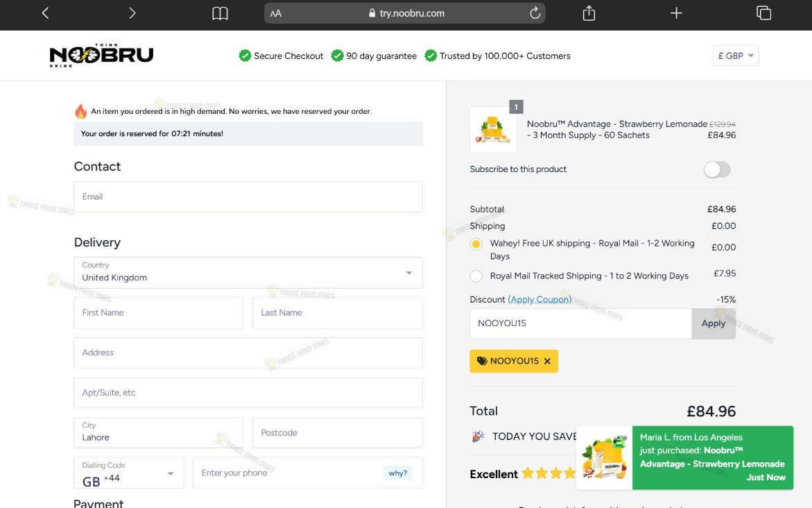Click the Apply Coupon link
812x508 pixels.
coord(539,299)
